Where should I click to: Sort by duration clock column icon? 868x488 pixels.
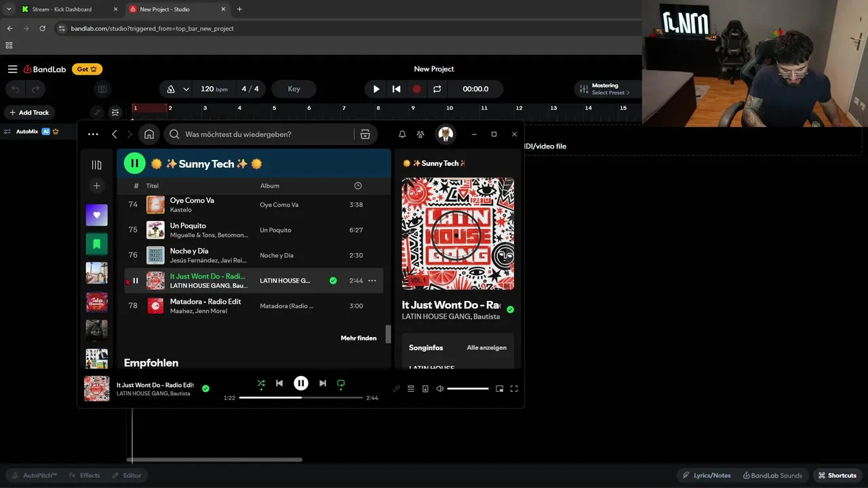click(358, 186)
